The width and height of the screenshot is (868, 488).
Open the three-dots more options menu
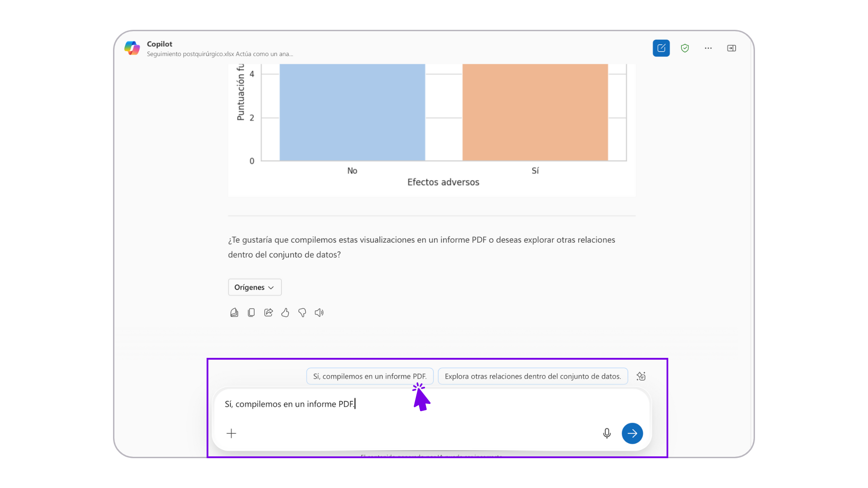click(x=708, y=48)
